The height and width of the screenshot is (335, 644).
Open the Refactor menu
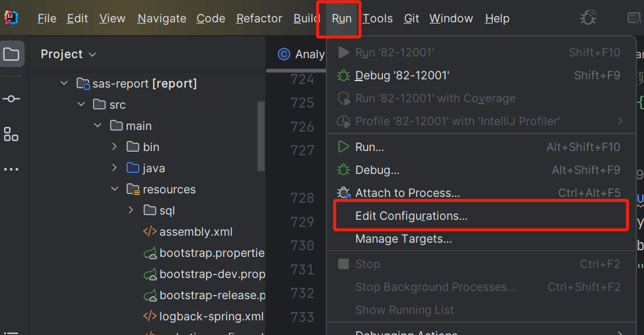coord(259,18)
